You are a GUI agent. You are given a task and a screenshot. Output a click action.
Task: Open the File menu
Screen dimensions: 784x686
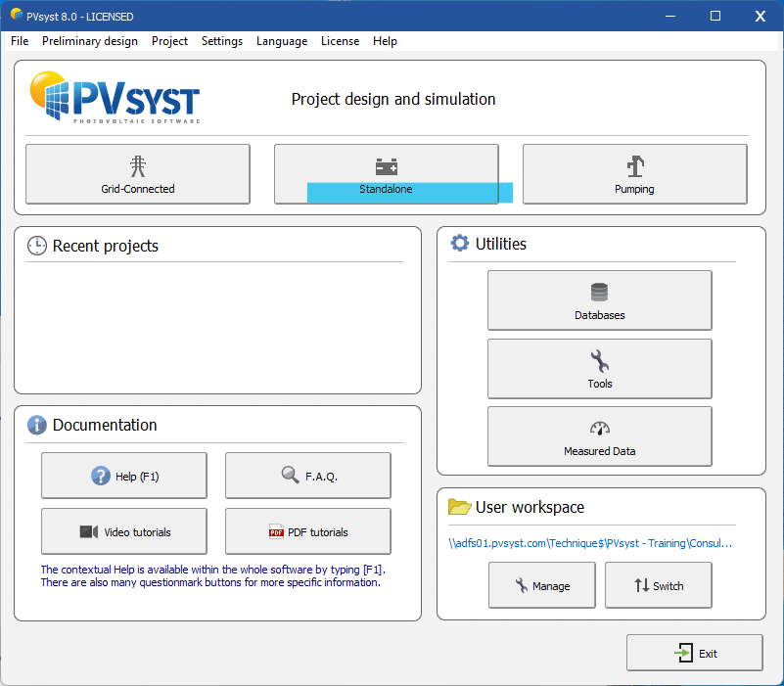click(x=20, y=41)
